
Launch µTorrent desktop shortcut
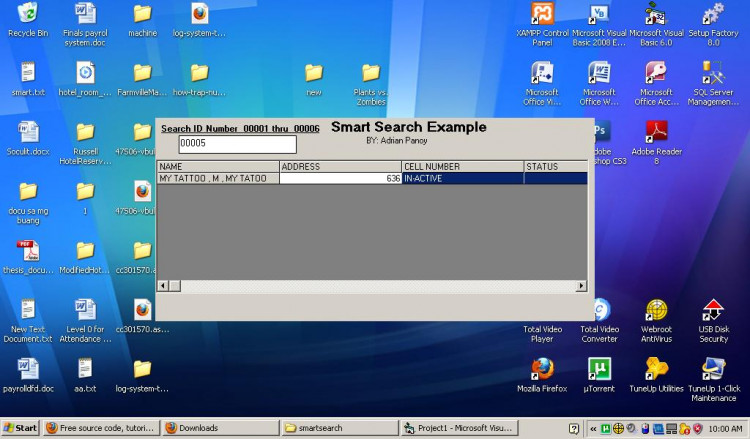[x=599, y=369]
